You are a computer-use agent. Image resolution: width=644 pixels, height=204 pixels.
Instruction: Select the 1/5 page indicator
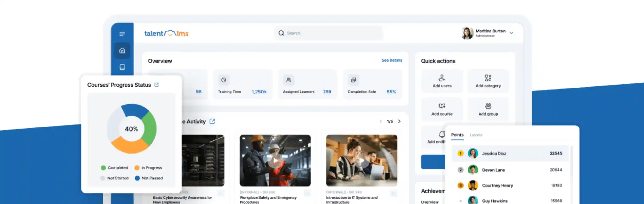390,121
